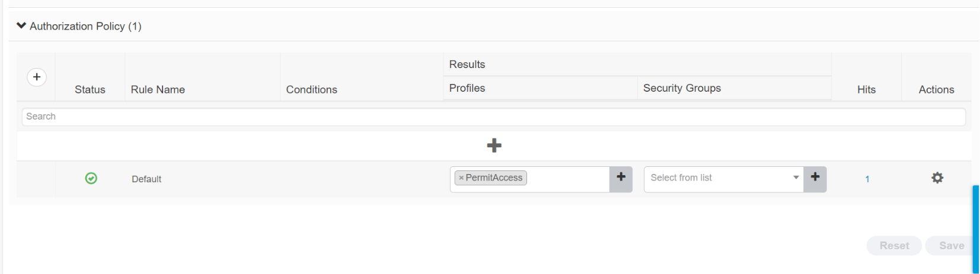Screen dimensions: 980x274
Task: Click the Save button
Action: pos(951,246)
